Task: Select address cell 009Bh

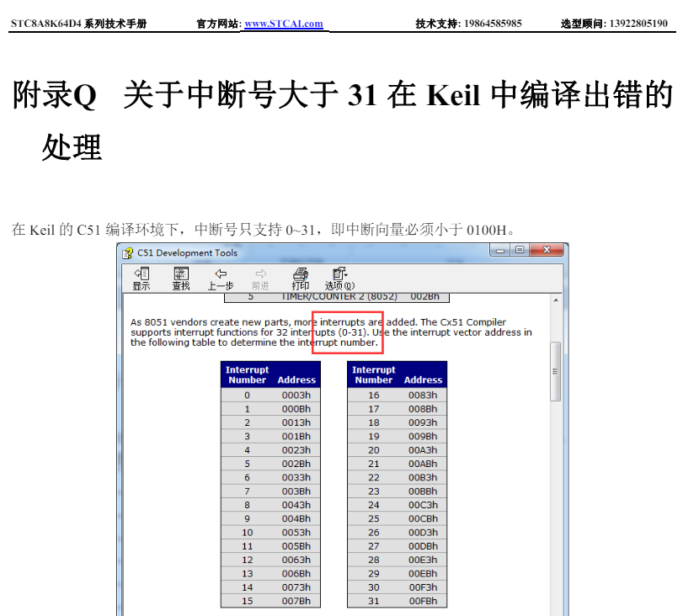Action: pos(423,437)
